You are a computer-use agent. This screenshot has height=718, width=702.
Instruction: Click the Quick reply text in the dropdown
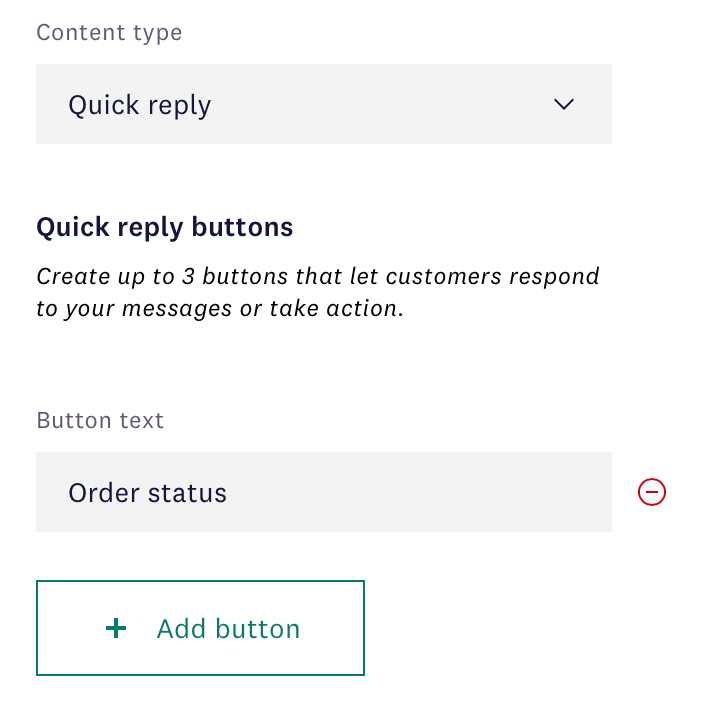[x=140, y=106]
